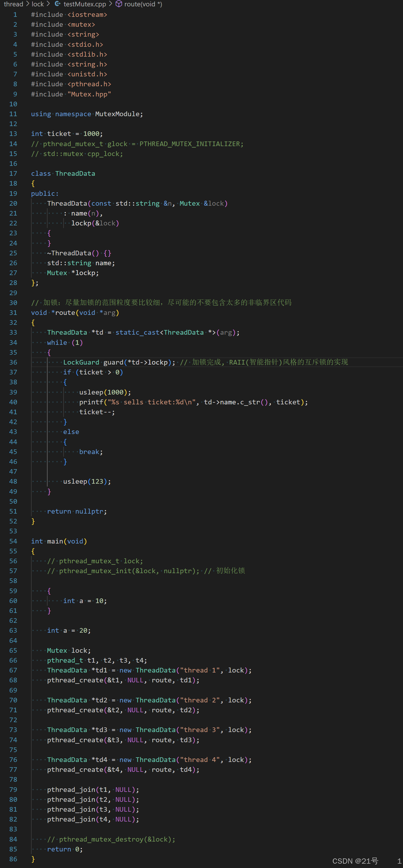The image size is (403, 868).
Task: Click line number 1
Action: tap(15, 15)
